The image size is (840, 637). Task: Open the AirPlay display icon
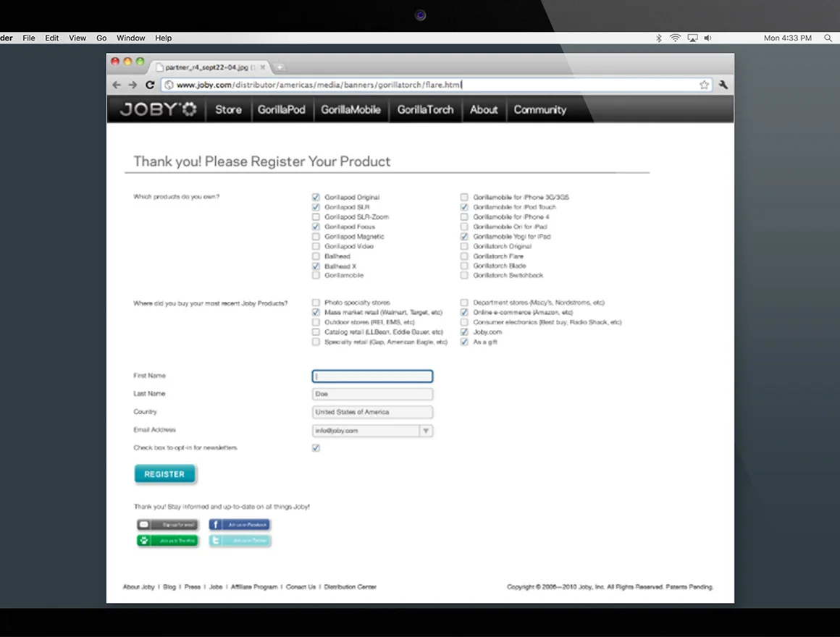(693, 38)
